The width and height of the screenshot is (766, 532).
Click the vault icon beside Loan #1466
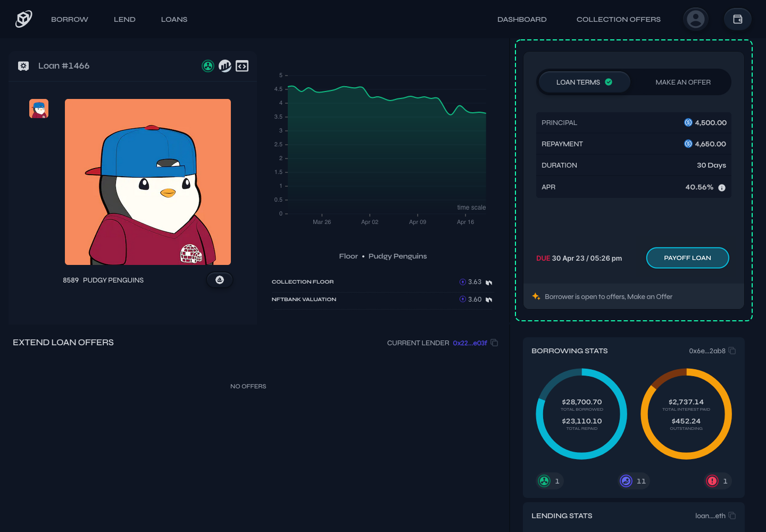(x=23, y=66)
